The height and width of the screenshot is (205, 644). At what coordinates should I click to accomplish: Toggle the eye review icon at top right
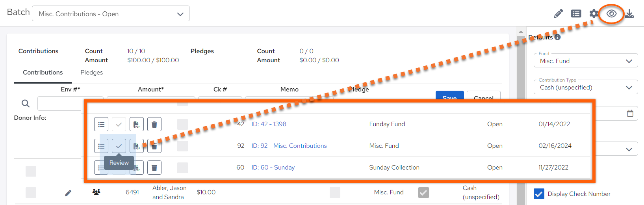pyautogui.click(x=611, y=14)
